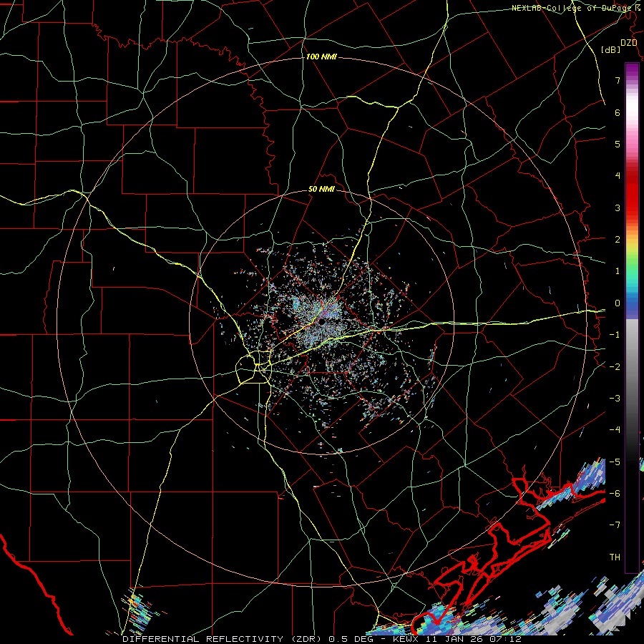The width and height of the screenshot is (644, 644).
Task: Click the scale value 6
Action: coord(618,112)
